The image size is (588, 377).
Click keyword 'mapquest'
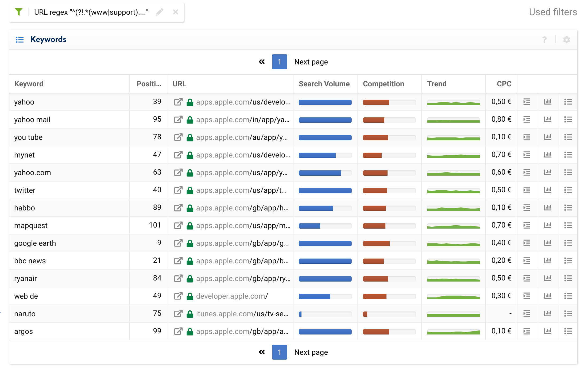(31, 226)
